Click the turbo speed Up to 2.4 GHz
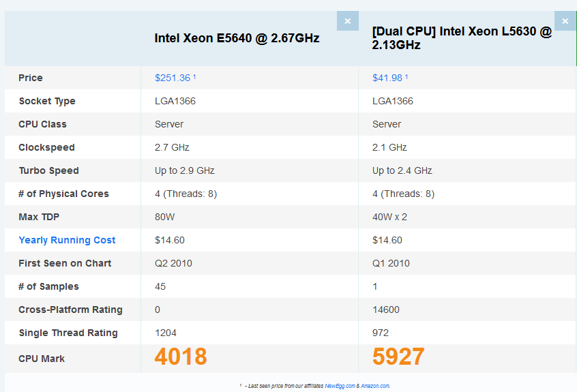Image resolution: width=577 pixels, height=392 pixels. pyautogui.click(x=402, y=170)
